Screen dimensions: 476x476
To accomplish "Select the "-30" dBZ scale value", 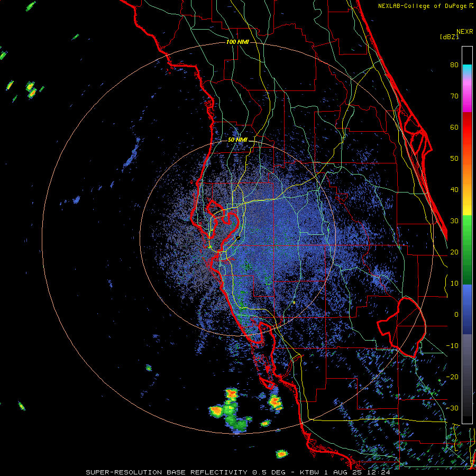I will pos(452,408).
